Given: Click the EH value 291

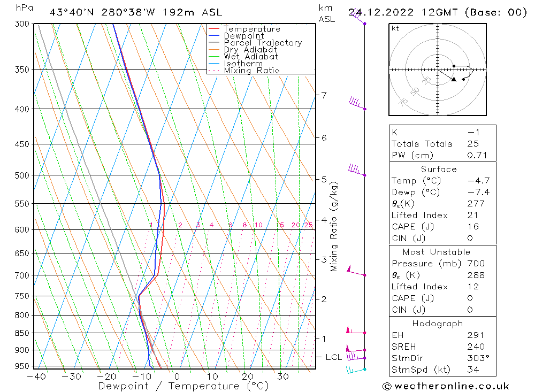Looking at the screenshot, I should coord(476,335).
